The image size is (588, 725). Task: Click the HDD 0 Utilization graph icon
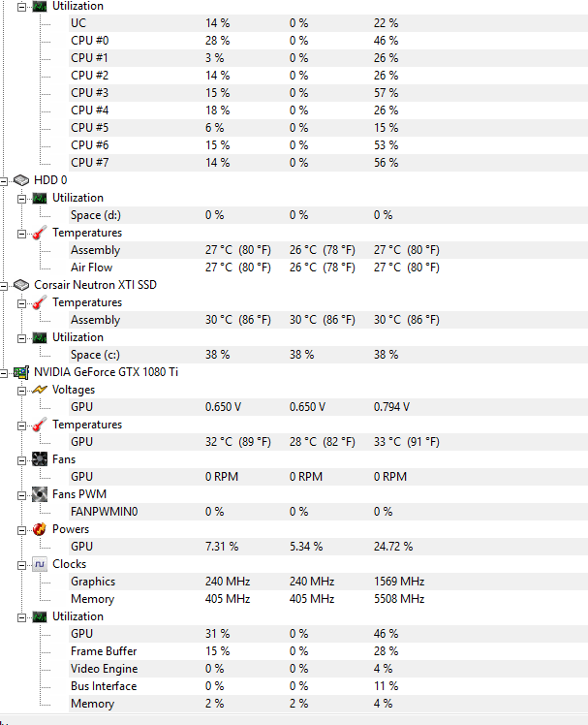point(40,198)
